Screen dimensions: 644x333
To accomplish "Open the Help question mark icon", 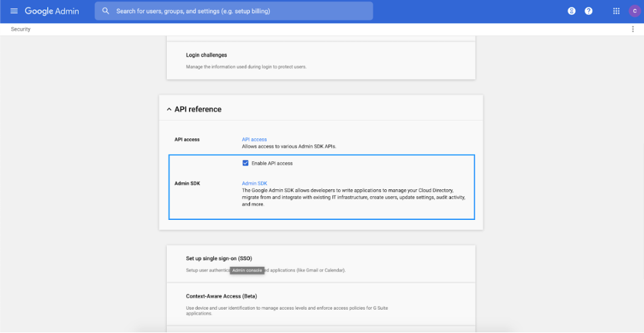I will pos(589,11).
